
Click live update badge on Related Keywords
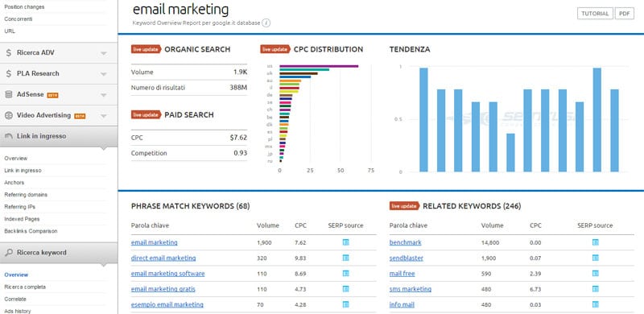coord(405,206)
